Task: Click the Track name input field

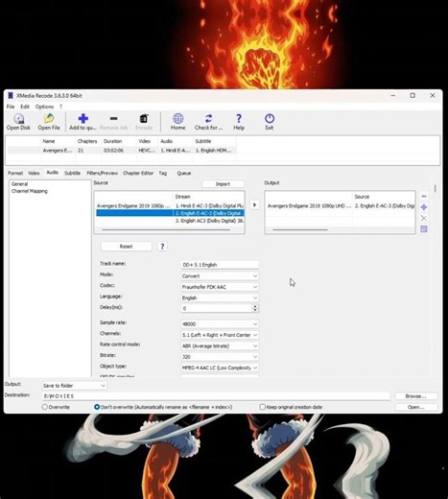Action: tap(220, 265)
